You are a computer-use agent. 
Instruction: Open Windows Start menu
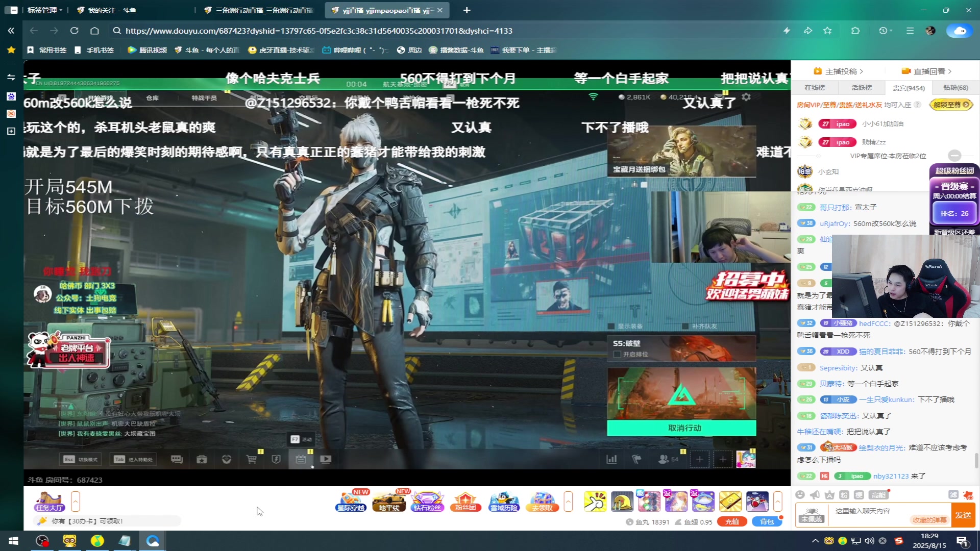[14, 541]
